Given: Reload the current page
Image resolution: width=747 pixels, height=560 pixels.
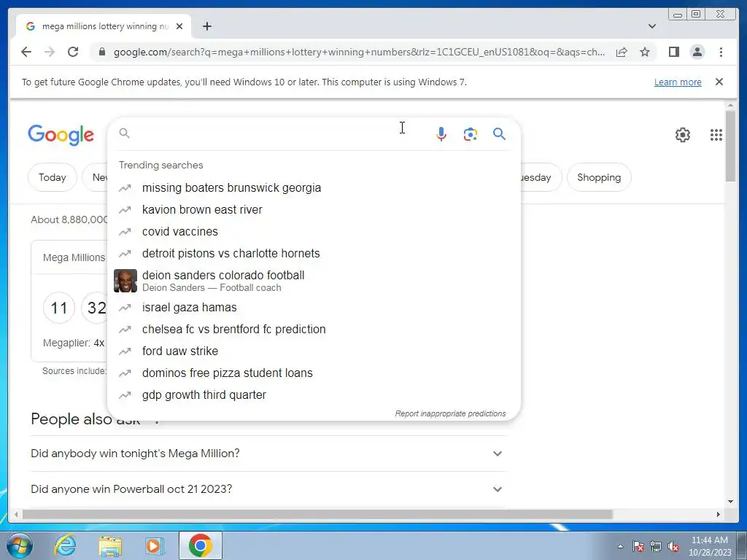Looking at the screenshot, I should coord(73,52).
